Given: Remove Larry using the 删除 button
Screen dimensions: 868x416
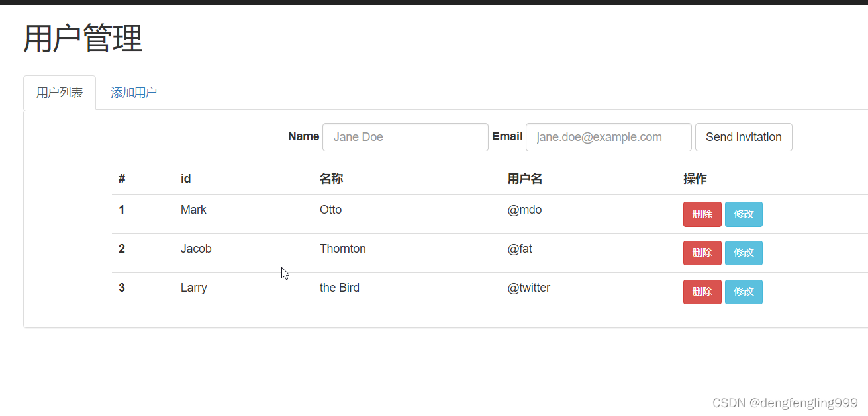Looking at the screenshot, I should point(702,292).
